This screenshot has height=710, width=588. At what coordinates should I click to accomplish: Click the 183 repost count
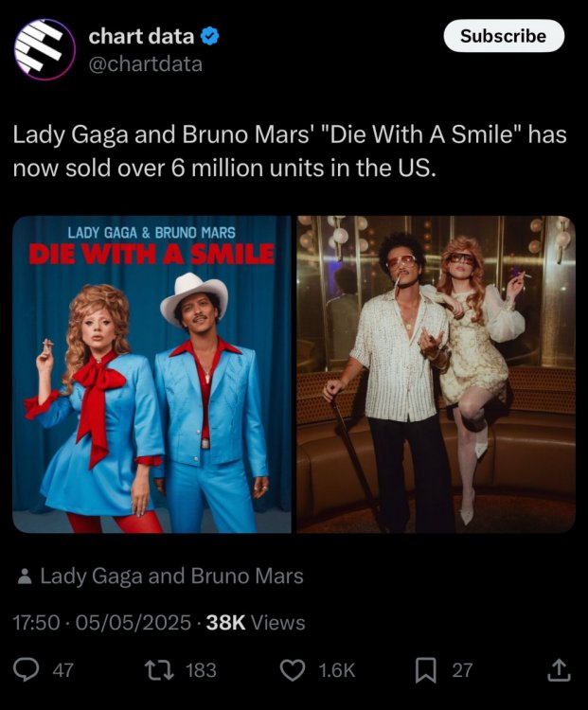(x=201, y=670)
